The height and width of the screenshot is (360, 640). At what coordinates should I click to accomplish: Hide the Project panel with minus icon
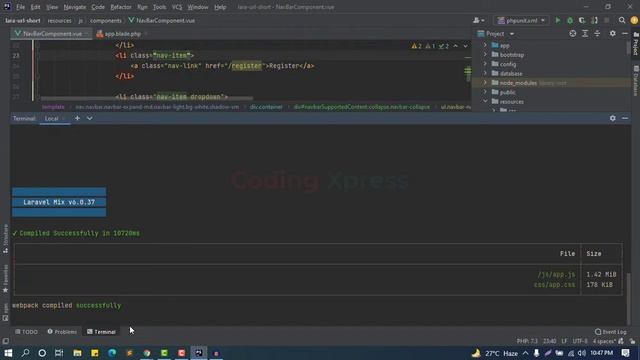point(625,33)
